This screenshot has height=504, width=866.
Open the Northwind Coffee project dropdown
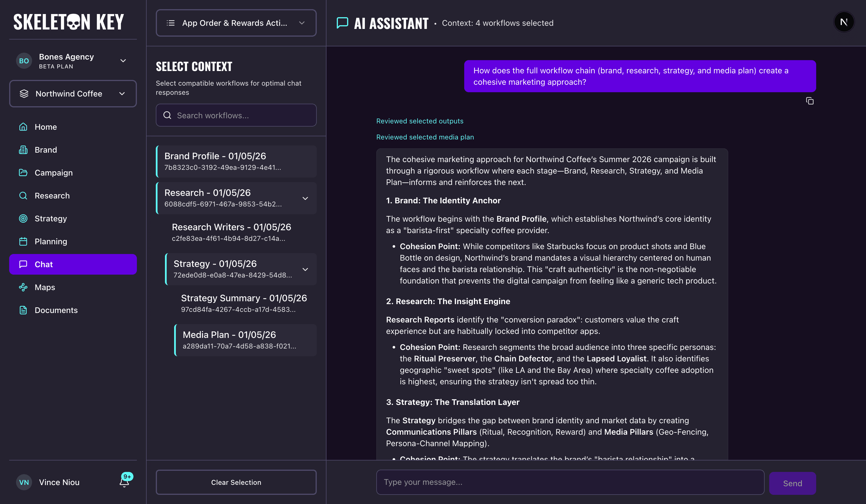point(73,93)
